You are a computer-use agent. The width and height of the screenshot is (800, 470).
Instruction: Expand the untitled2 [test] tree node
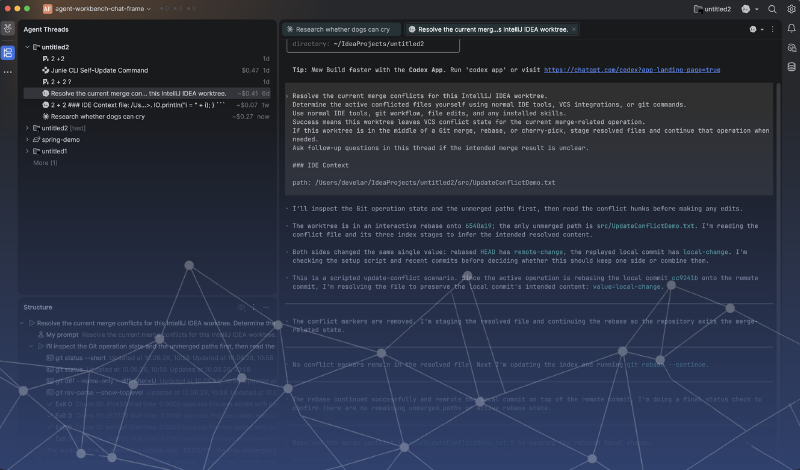click(x=28, y=128)
